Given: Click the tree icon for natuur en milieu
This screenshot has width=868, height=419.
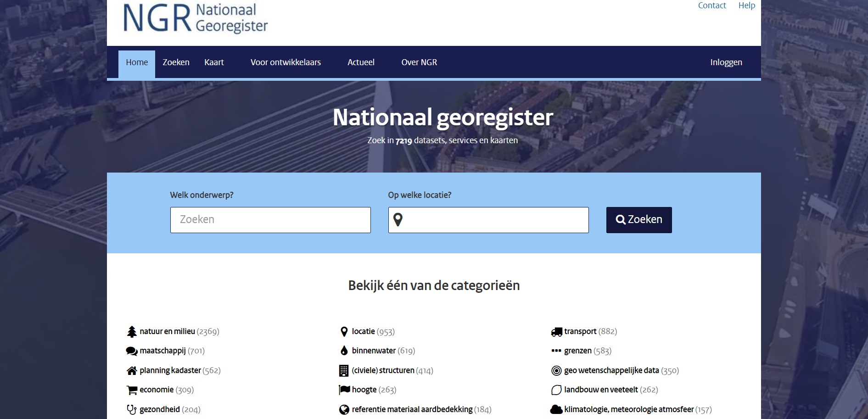Looking at the screenshot, I should pos(132,331).
